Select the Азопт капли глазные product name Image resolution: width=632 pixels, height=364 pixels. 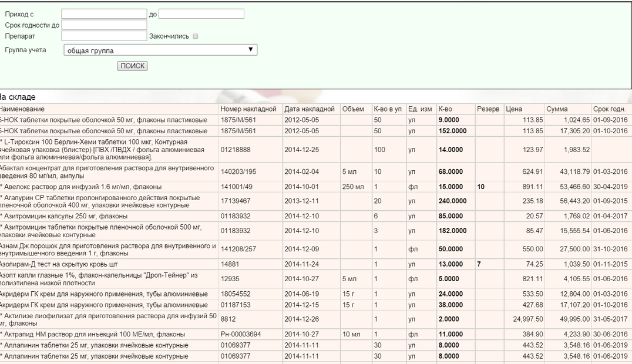[99, 279]
